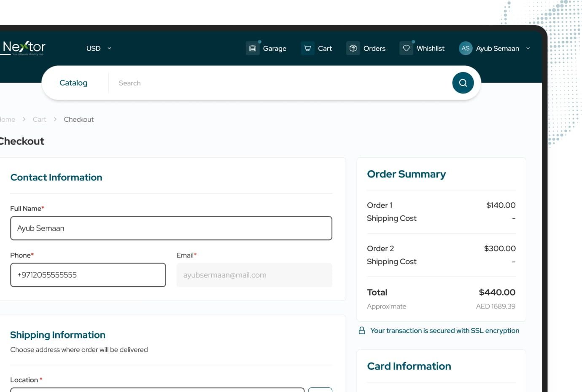The image size is (582, 392).
Task: Click the Order 1 price $140.00
Action: 501,205
